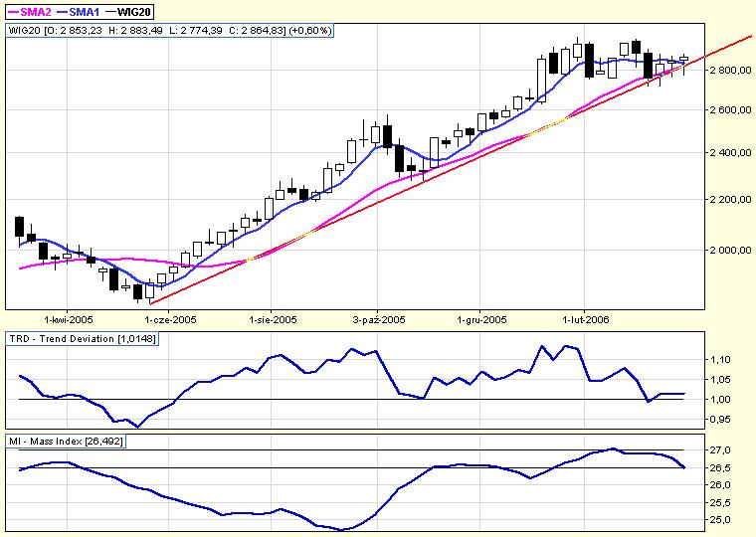Click the 25,0 Mass Index axis value
The image size is (756, 537).
pos(720,520)
